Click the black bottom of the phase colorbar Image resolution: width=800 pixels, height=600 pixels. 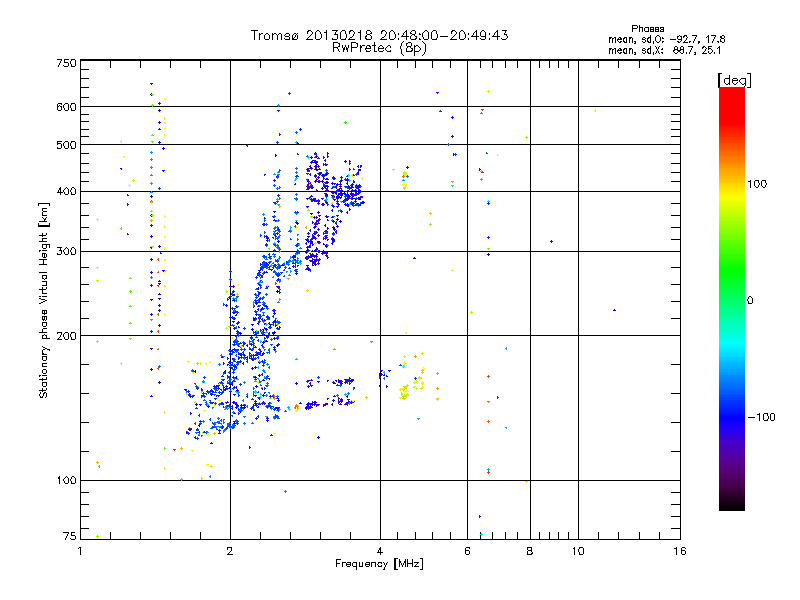732,503
